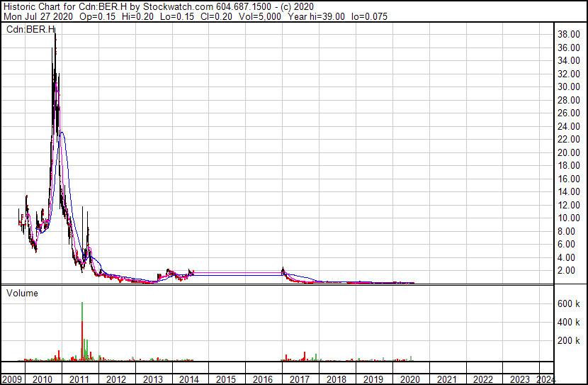Image resolution: width=588 pixels, height=385 pixels.
Task: Click the lo=0.075 year low value
Action: pos(369,16)
